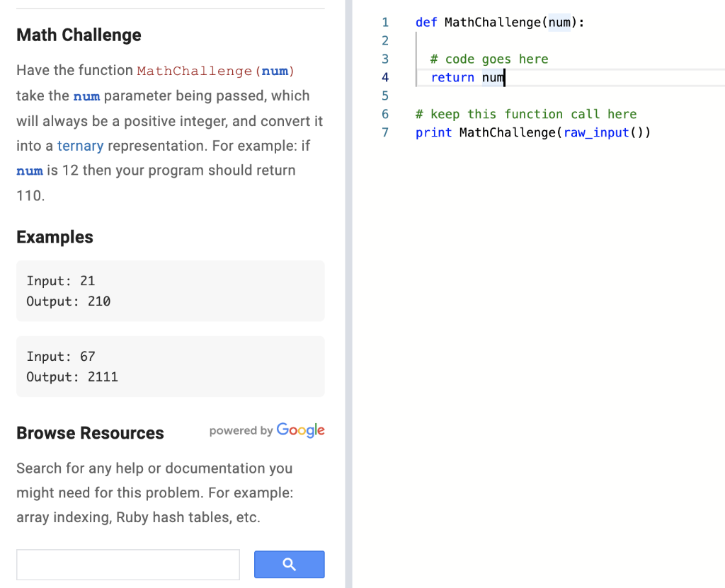Click MathChallenge(num) in the problem description
This screenshot has width=725, height=588.
[x=215, y=71]
